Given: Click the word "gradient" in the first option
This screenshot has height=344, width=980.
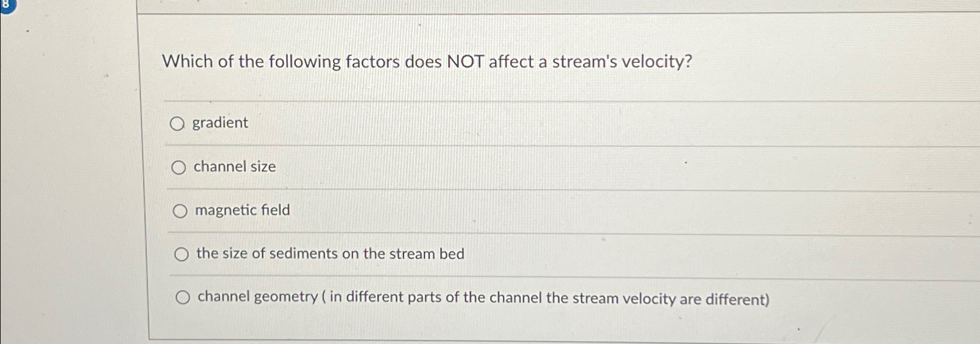Looking at the screenshot, I should click(x=221, y=123).
